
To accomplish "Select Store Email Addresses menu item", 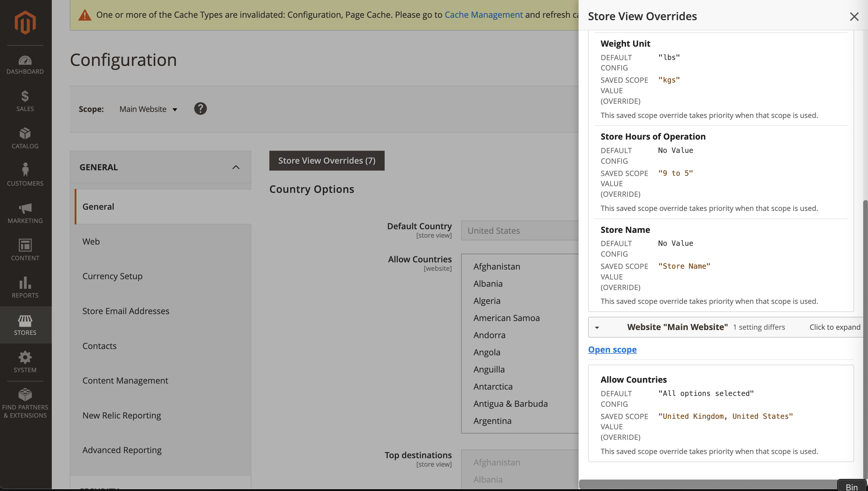I will pyautogui.click(x=163, y=311).
